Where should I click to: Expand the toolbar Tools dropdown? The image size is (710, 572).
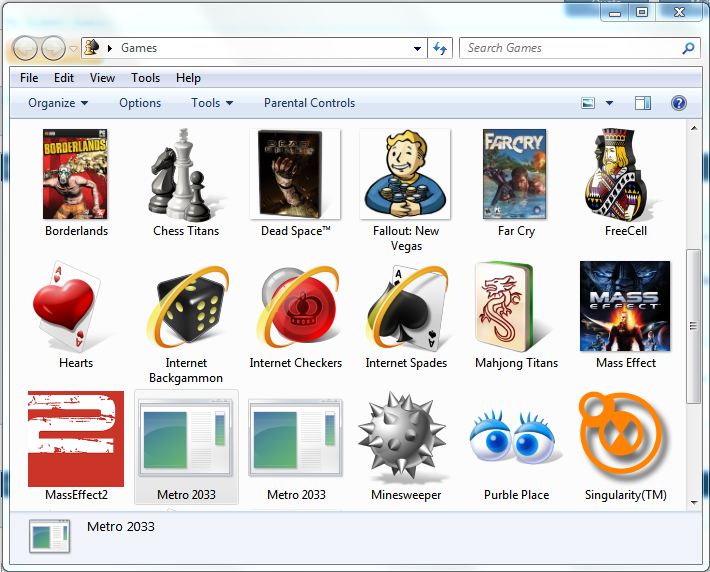click(212, 103)
